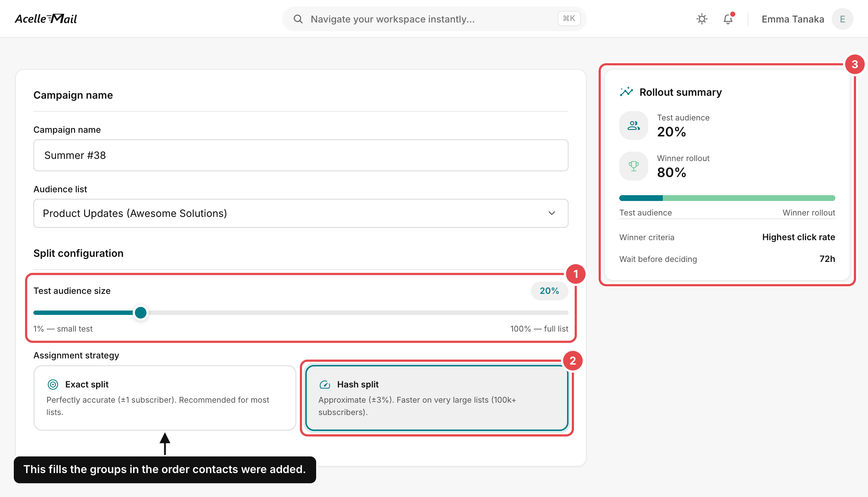Click the Test audience people icon
This screenshot has width=868, height=497.
[633, 126]
